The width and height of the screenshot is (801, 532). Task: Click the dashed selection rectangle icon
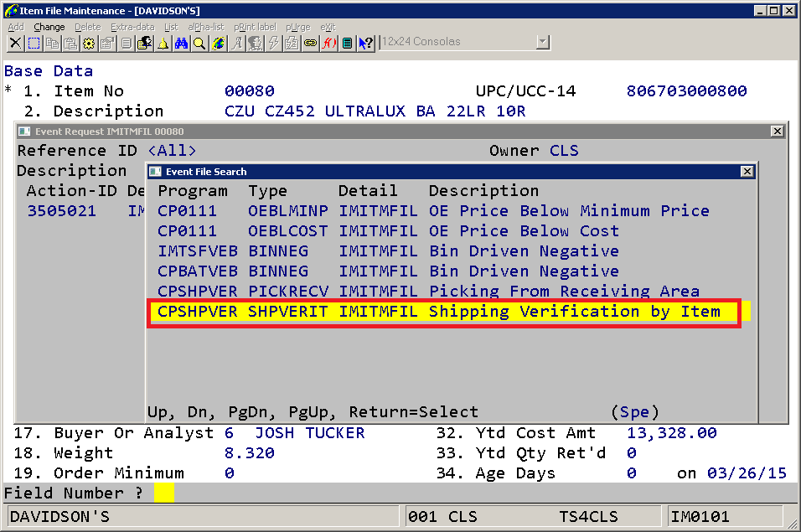34,43
